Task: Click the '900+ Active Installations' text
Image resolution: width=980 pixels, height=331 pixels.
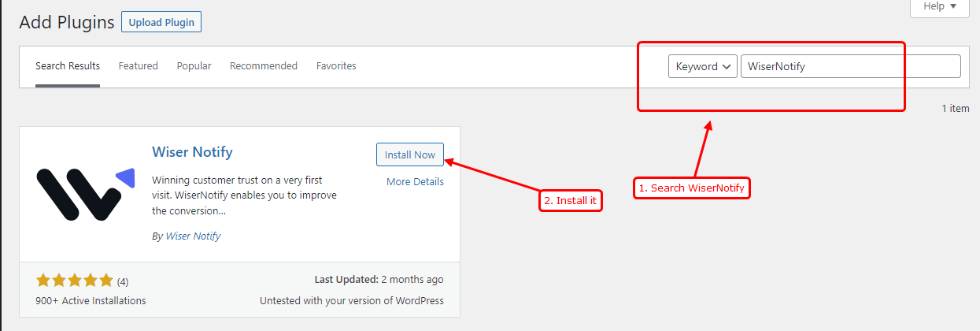Action: click(91, 300)
